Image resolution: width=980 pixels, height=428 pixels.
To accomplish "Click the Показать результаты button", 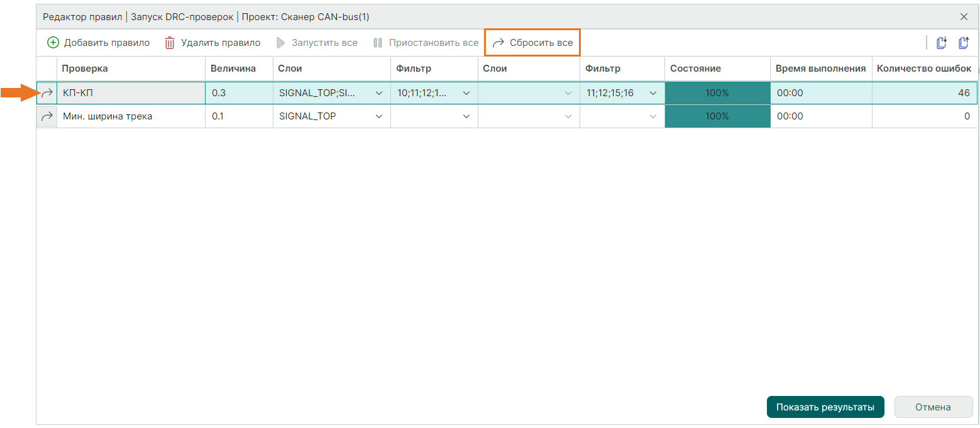I will click(x=825, y=407).
